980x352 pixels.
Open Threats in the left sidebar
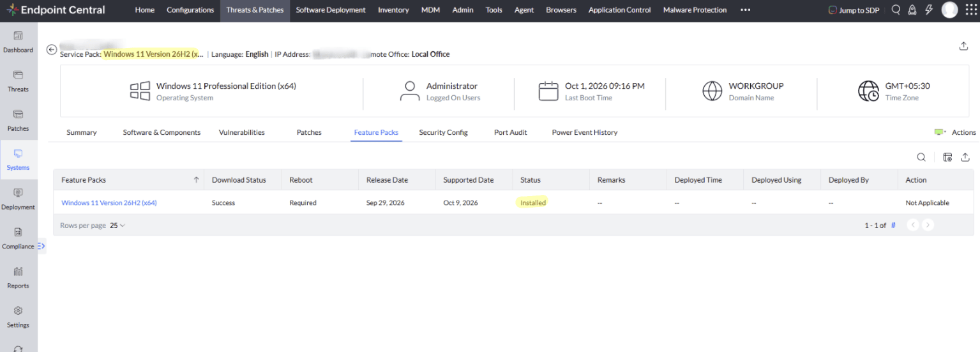[18, 80]
